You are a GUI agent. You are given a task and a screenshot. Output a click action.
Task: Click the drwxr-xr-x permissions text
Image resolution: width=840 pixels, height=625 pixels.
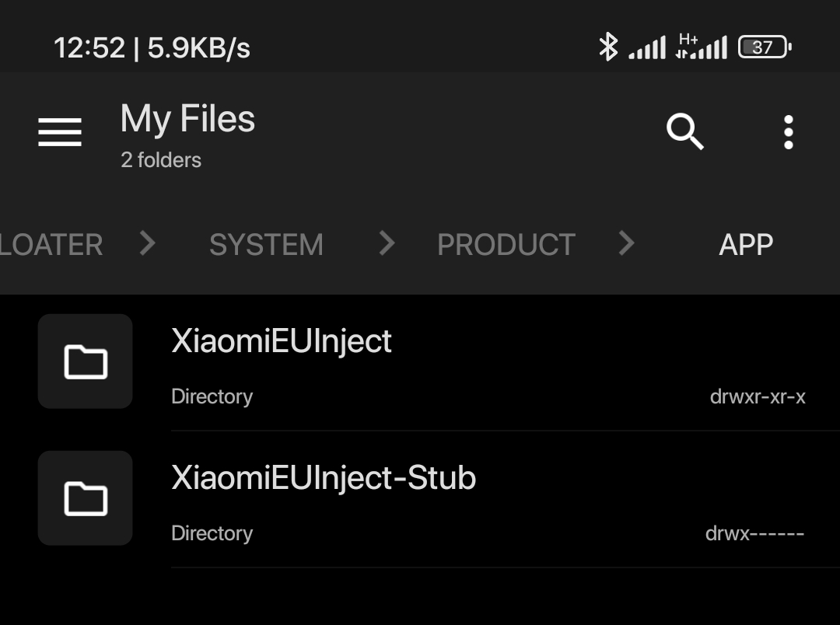coord(758,397)
